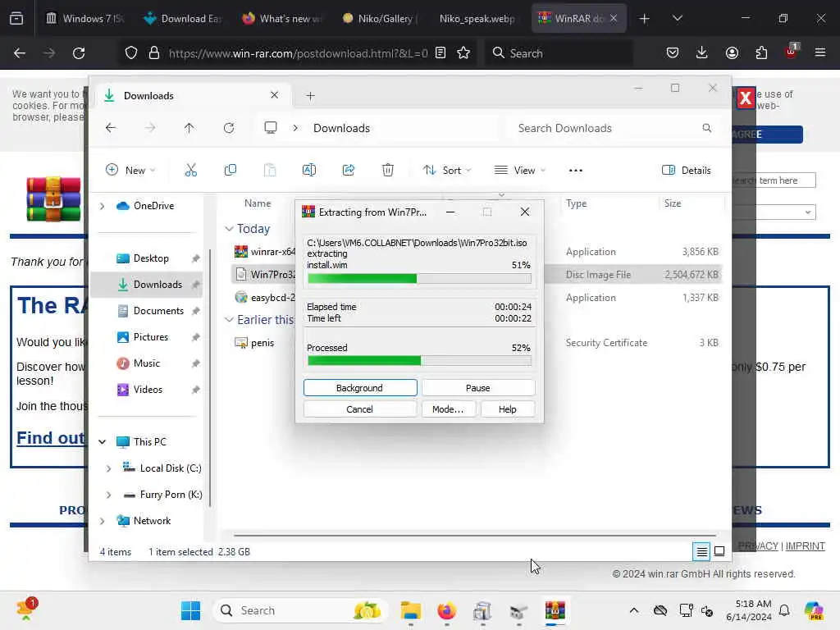Go back in File Explorer

click(111, 128)
